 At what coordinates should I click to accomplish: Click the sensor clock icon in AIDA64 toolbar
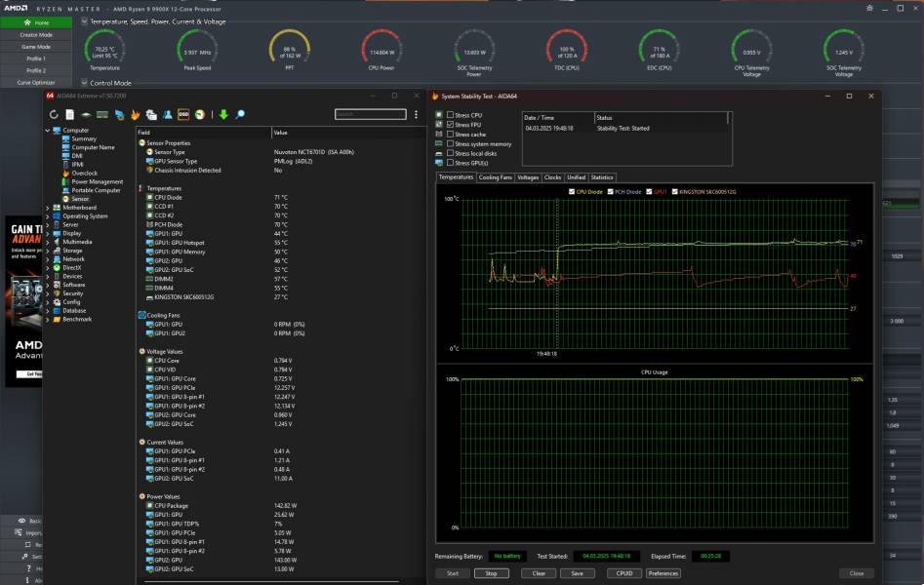pyautogui.click(x=200, y=114)
